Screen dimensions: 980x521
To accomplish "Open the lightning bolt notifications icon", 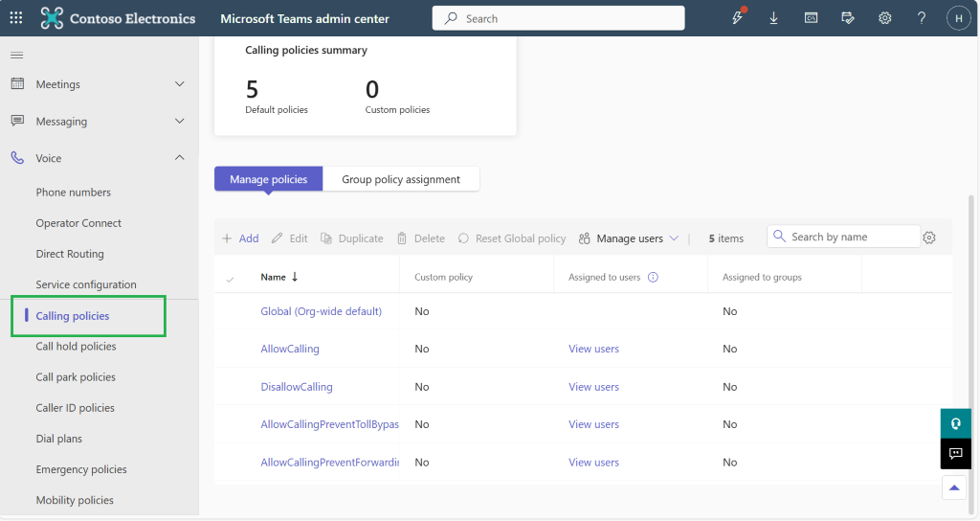I will (738, 18).
